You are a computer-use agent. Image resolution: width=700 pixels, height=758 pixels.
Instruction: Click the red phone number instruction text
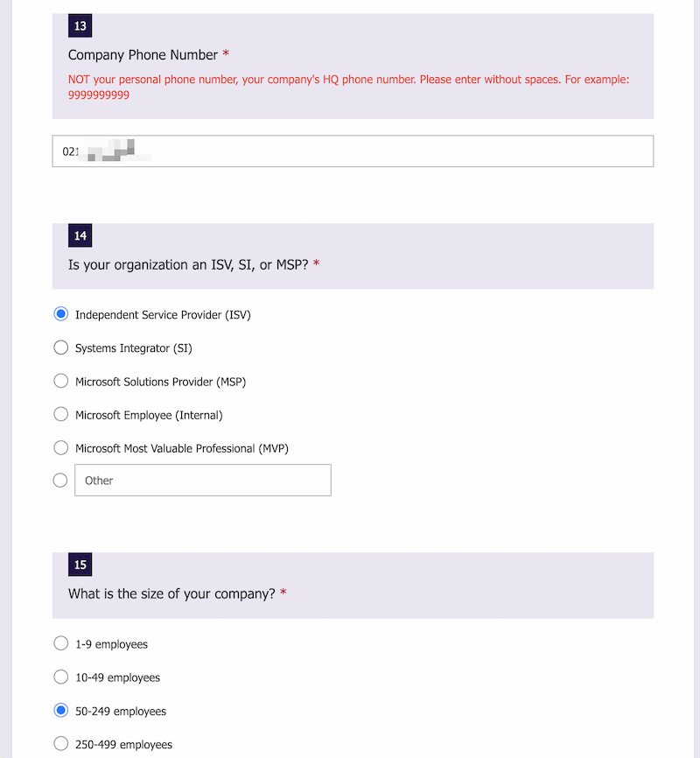click(348, 87)
